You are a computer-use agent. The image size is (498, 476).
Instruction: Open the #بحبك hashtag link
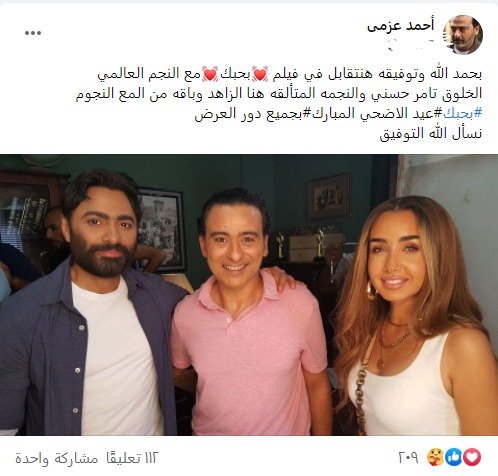tap(462, 114)
